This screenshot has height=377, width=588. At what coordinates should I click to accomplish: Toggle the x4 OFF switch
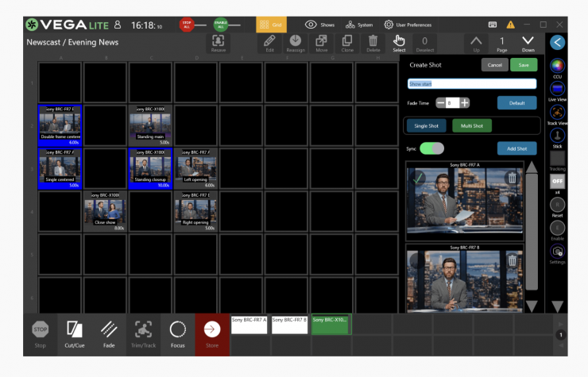(x=557, y=181)
